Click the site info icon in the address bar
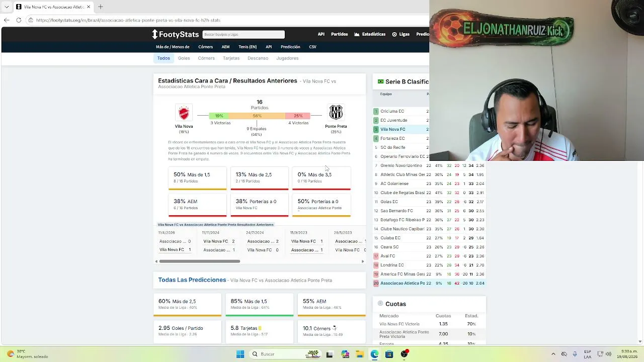The image size is (644, 362). click(x=31, y=20)
